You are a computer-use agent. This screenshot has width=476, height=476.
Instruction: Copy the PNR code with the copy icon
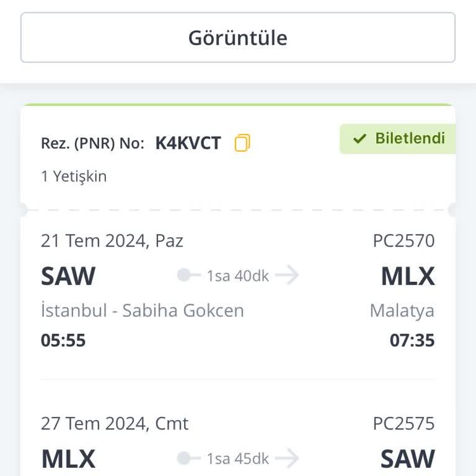[242, 143]
